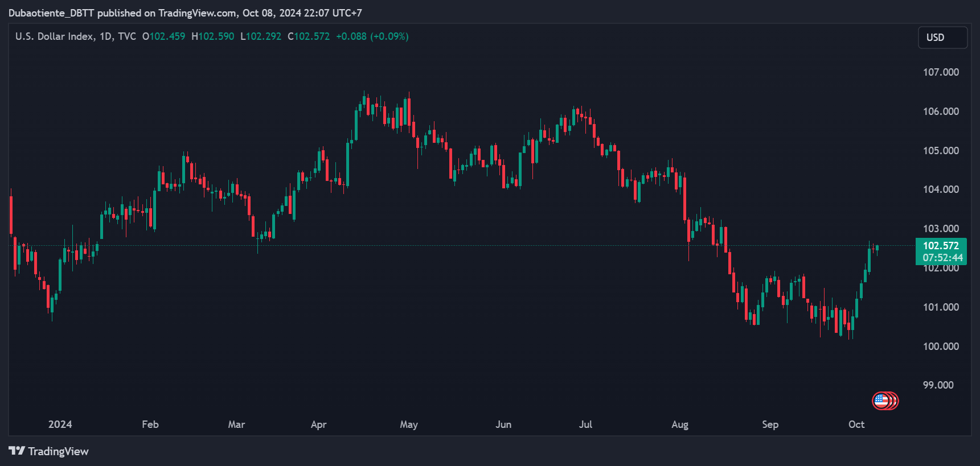The width and height of the screenshot is (980, 466).
Task: Click the Feb label on time axis
Action: (x=150, y=424)
